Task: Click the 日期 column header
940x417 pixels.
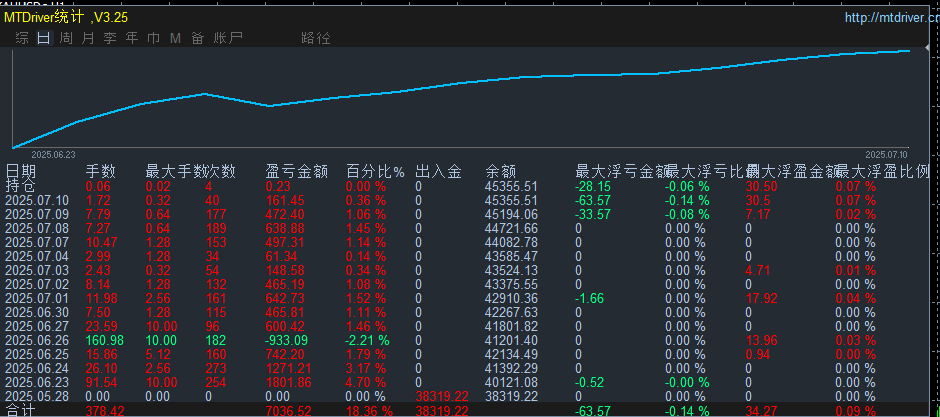Action: coord(20,172)
